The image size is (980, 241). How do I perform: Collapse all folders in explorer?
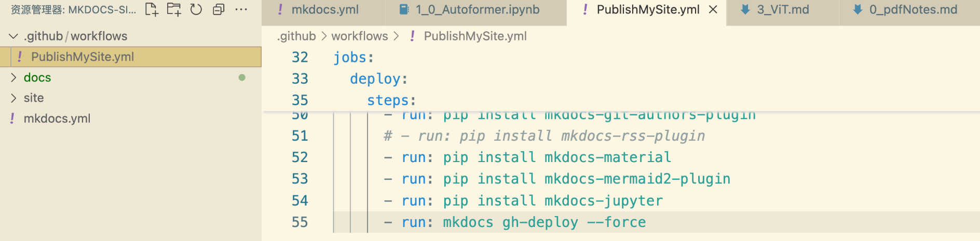[219, 9]
